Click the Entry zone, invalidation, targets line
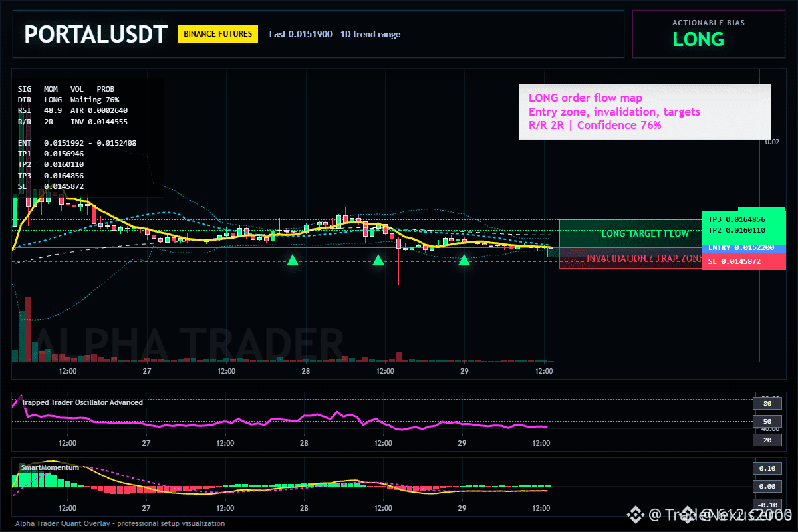The image size is (798, 532). pos(614,112)
